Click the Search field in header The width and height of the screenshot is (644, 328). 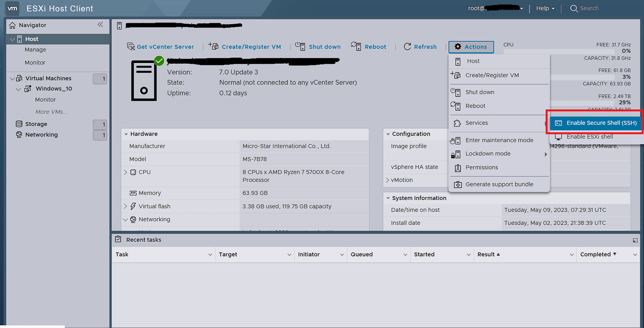[589, 9]
